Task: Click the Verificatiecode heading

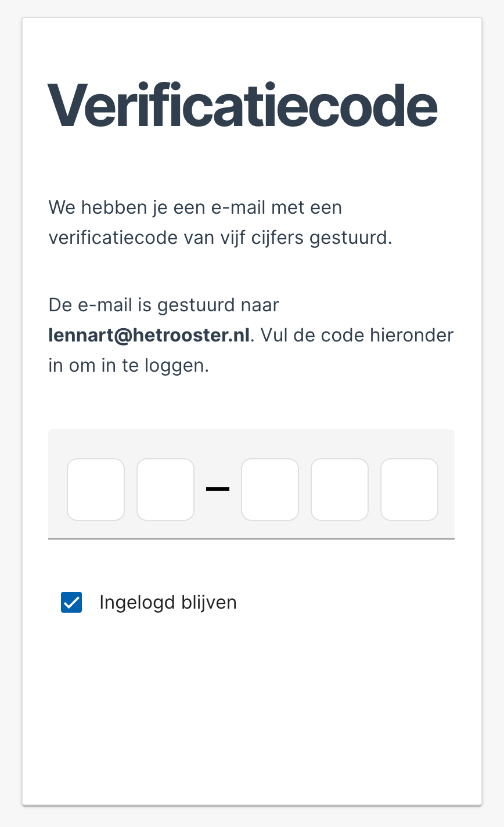Action: point(242,105)
